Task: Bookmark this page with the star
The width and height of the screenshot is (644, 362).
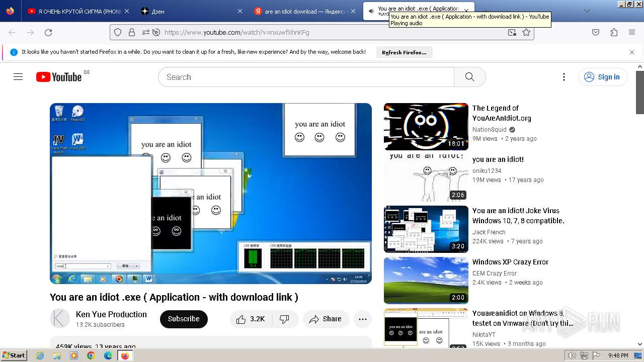Action: coord(526,32)
